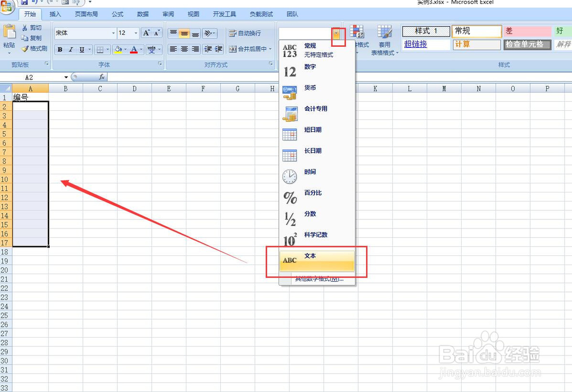Screen dimensions: 572x392
Task: Open the font size 12 dropdown
Action: tap(136, 33)
